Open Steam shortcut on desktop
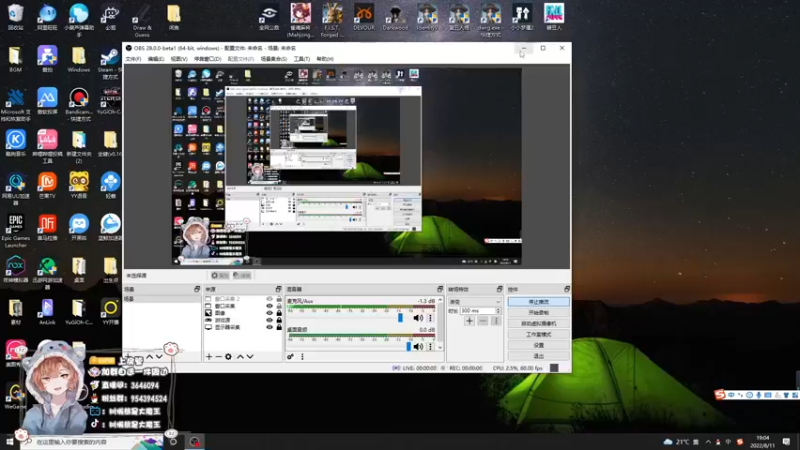The width and height of the screenshot is (800, 450). (x=110, y=64)
